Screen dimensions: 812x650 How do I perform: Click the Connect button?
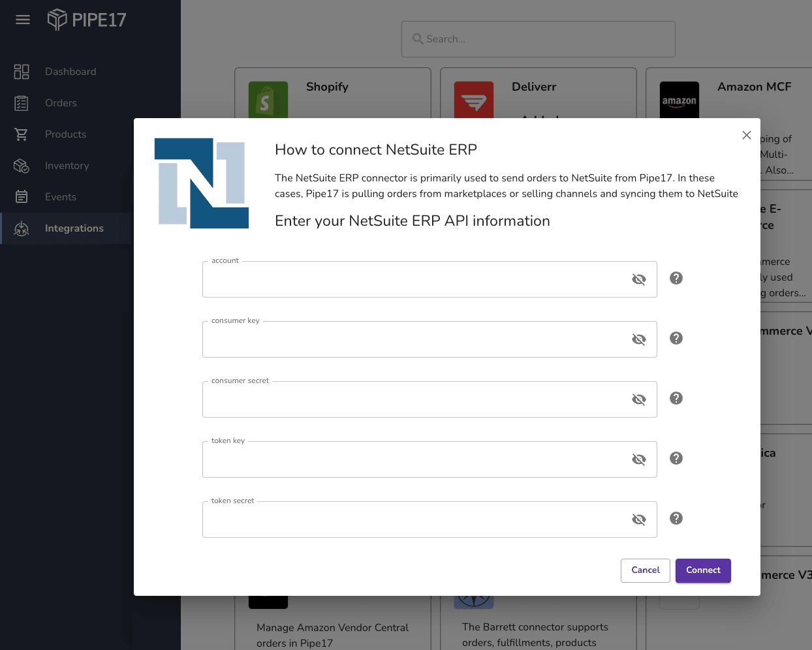703,570
